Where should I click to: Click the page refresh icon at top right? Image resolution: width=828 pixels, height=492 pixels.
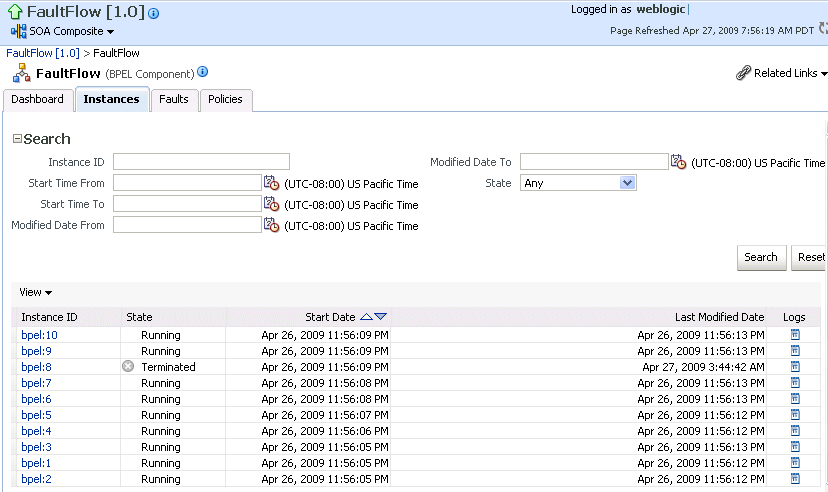click(823, 28)
